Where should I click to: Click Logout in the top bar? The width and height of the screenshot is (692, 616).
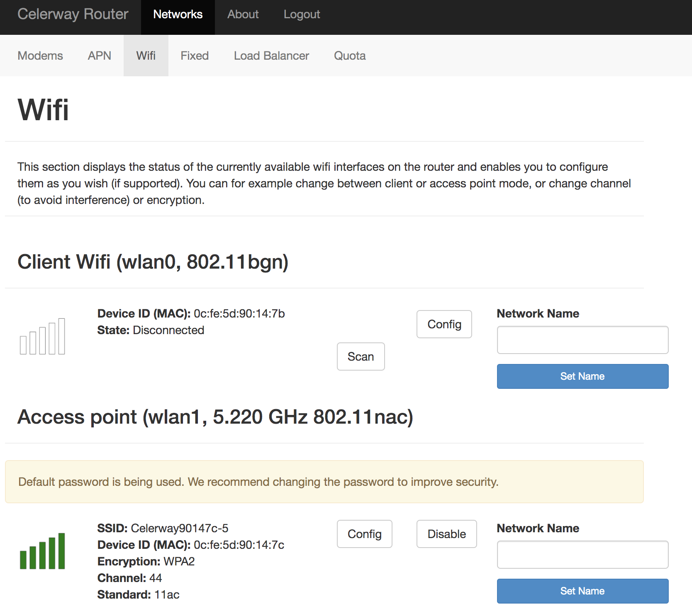[302, 14]
